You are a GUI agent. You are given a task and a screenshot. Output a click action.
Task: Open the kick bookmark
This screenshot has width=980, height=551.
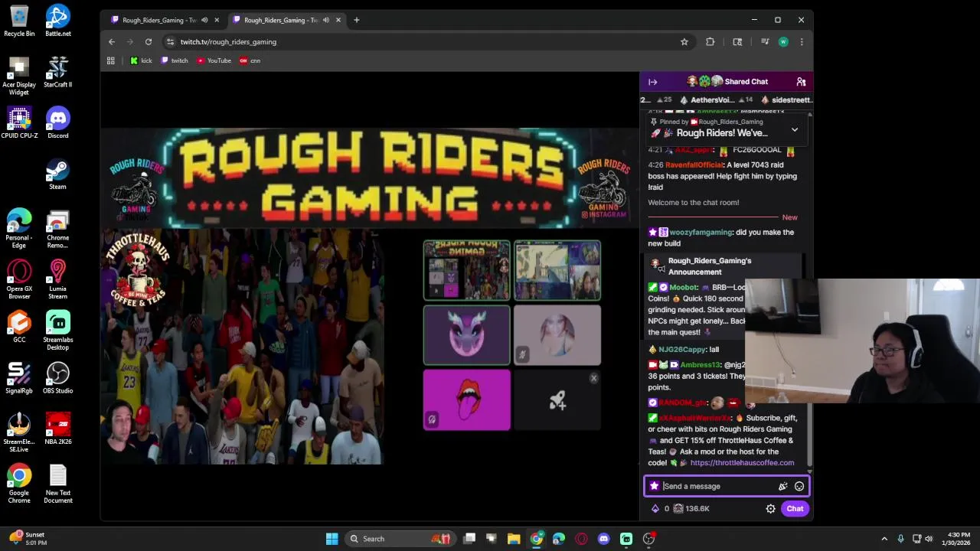(141, 60)
